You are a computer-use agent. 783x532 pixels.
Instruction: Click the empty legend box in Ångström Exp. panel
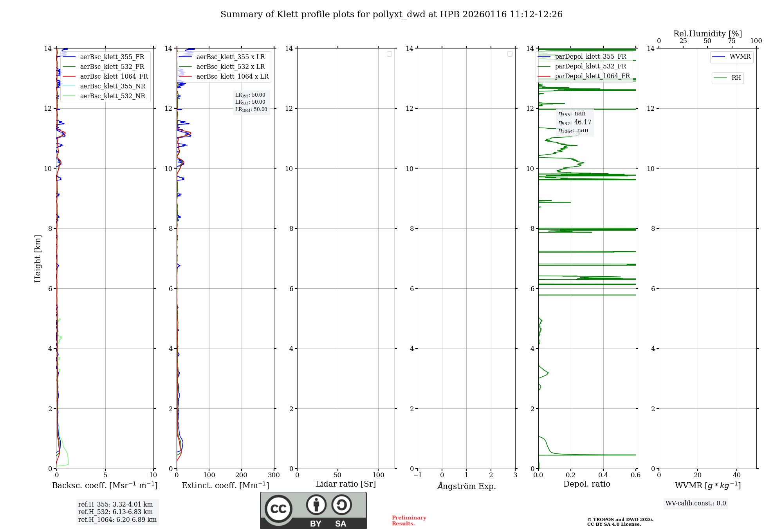(x=510, y=54)
